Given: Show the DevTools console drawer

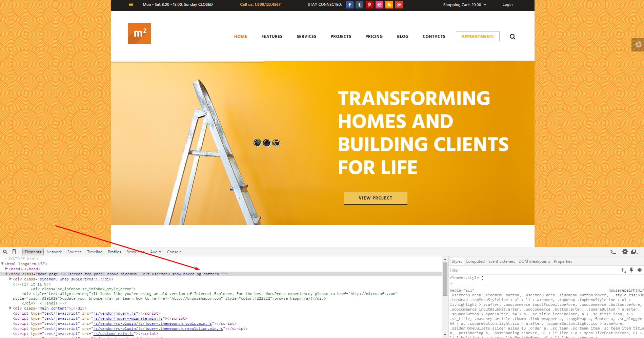Looking at the screenshot, I should pyautogui.click(x=613, y=252).
